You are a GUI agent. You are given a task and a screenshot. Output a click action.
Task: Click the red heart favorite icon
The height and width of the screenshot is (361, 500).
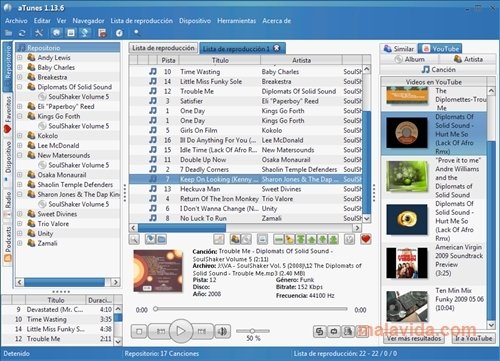click(366, 239)
